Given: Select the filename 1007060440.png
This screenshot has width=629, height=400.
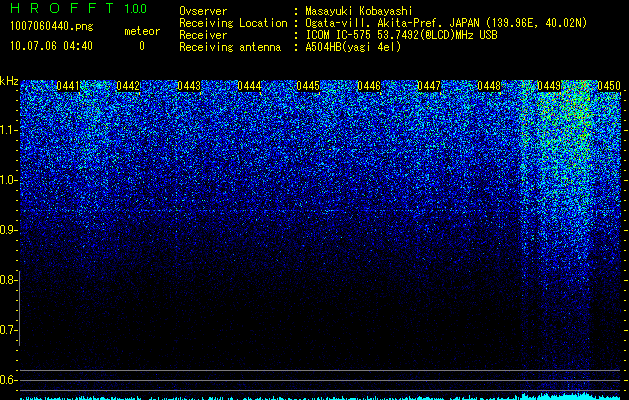Looking at the screenshot, I should coord(52,27).
